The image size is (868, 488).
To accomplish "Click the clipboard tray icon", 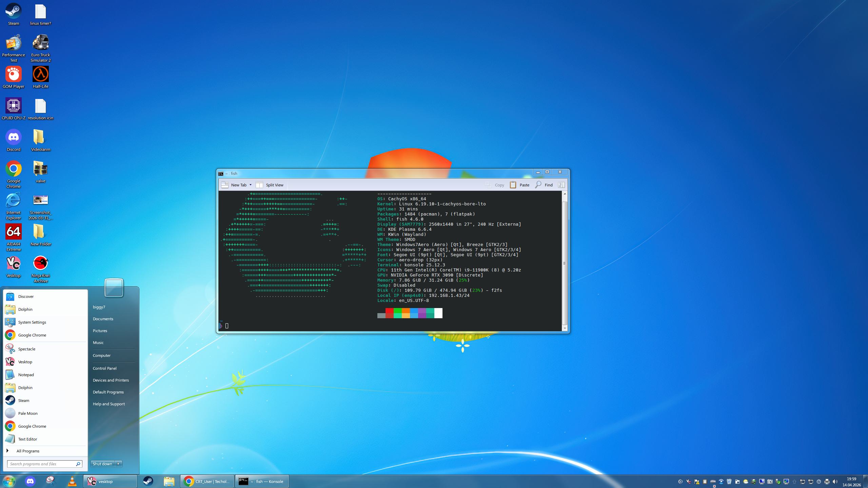I will [705, 482].
